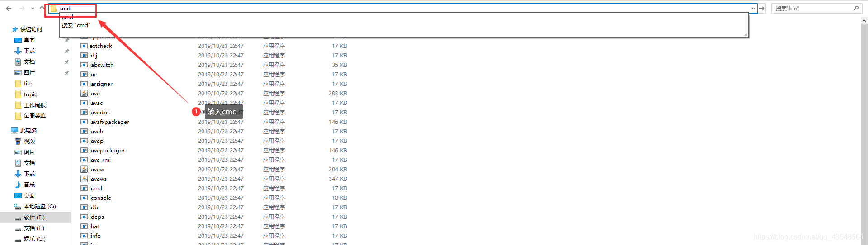Click the magnifier search icon

click(856, 8)
